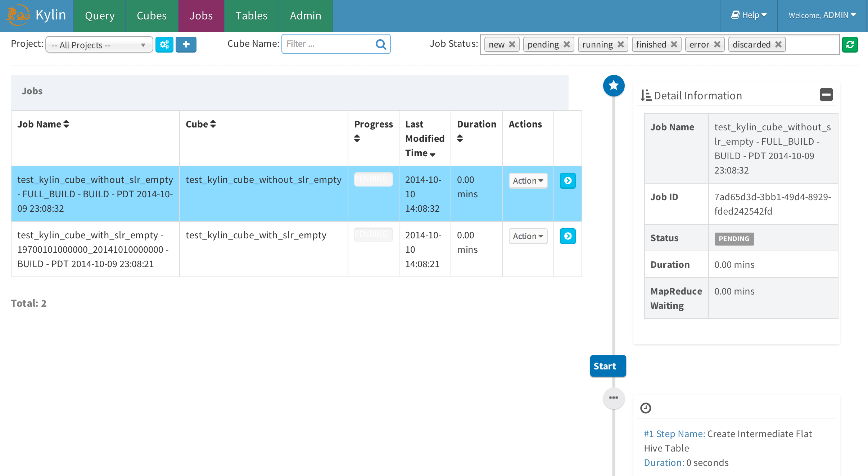Click the plus add project button

point(186,45)
